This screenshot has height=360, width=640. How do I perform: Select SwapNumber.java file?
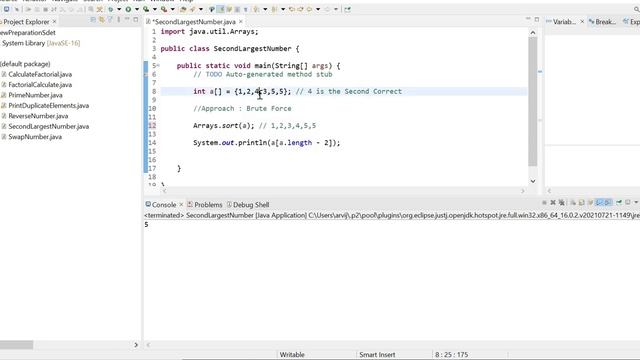point(35,137)
